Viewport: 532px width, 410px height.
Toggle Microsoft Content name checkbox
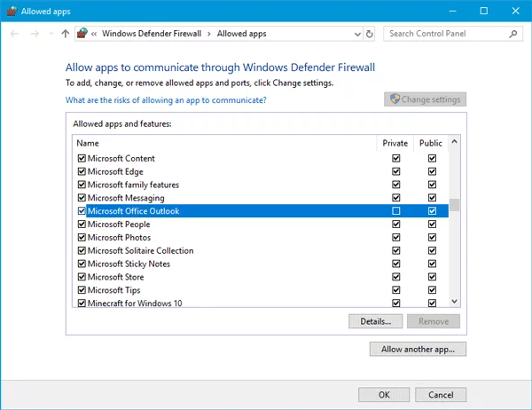click(82, 158)
